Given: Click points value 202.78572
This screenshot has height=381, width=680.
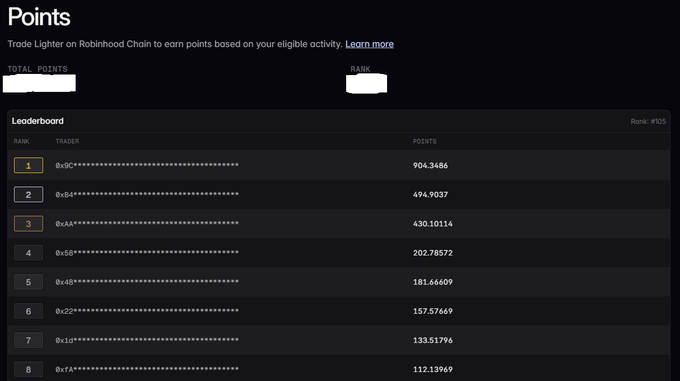Looking at the screenshot, I should tap(432, 253).
